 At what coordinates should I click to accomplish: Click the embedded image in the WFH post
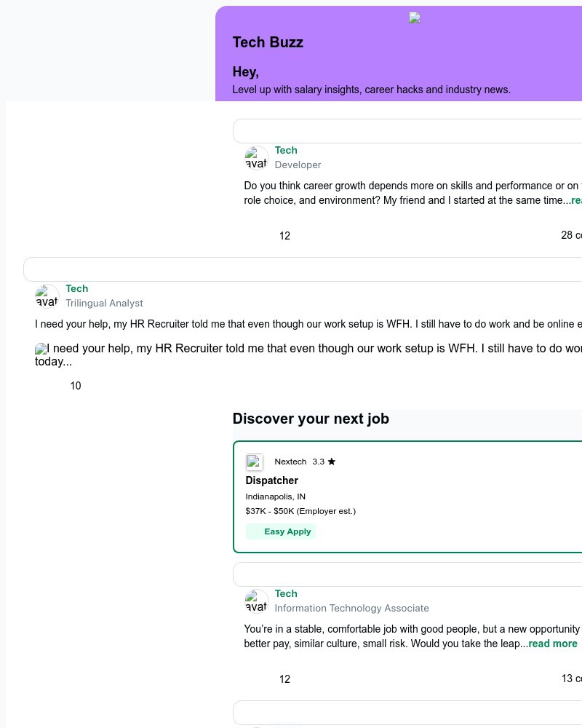click(40, 349)
